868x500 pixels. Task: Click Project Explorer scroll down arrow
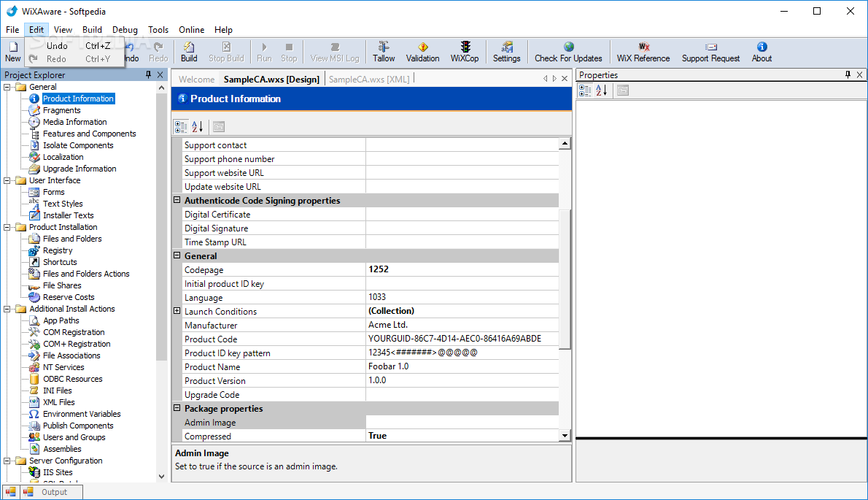[162, 476]
